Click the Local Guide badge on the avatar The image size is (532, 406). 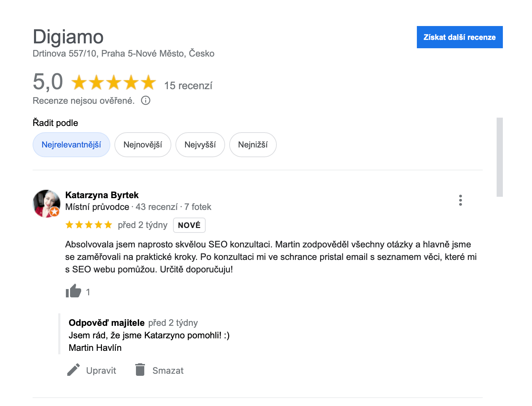coord(54,212)
